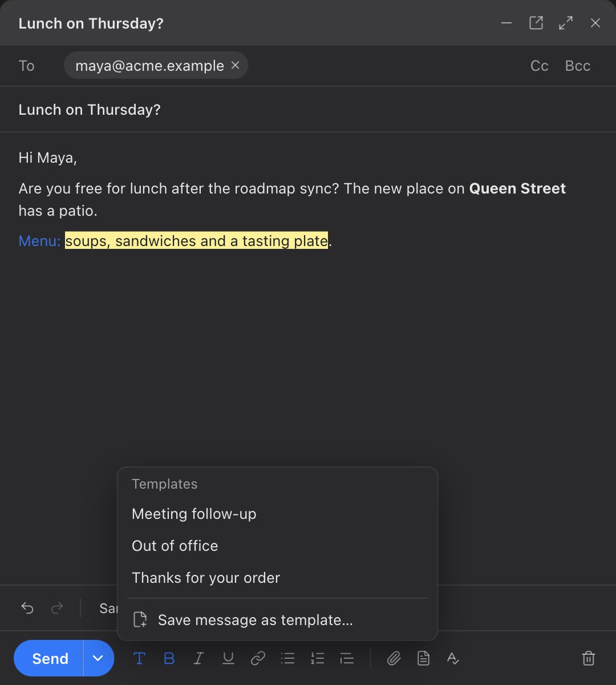Add Cc recipients

pos(540,66)
